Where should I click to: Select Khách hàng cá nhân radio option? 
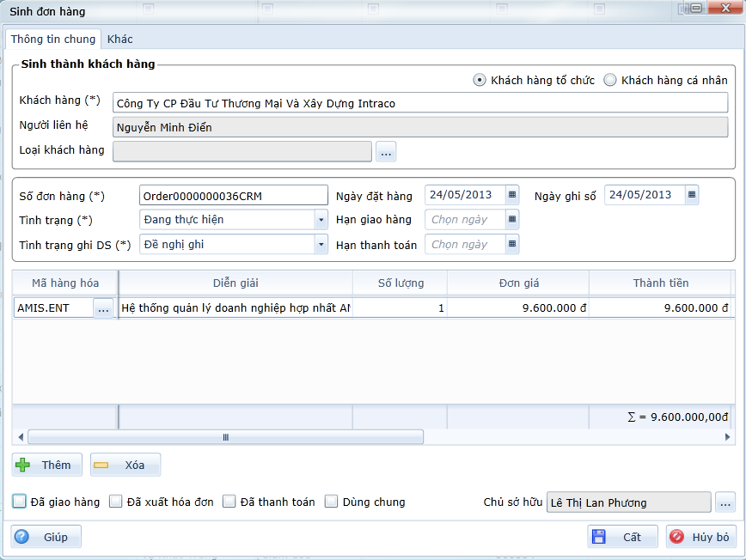click(x=610, y=80)
